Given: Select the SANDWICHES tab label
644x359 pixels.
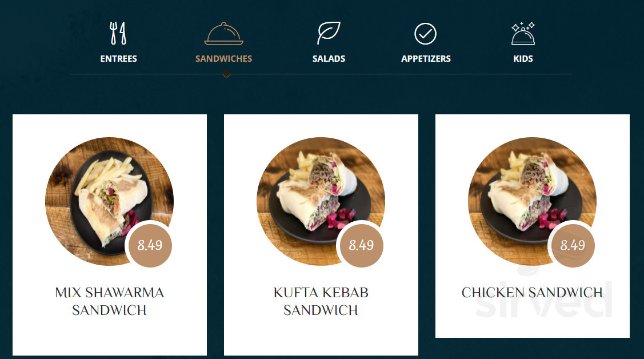Looking at the screenshot, I should tap(224, 59).
